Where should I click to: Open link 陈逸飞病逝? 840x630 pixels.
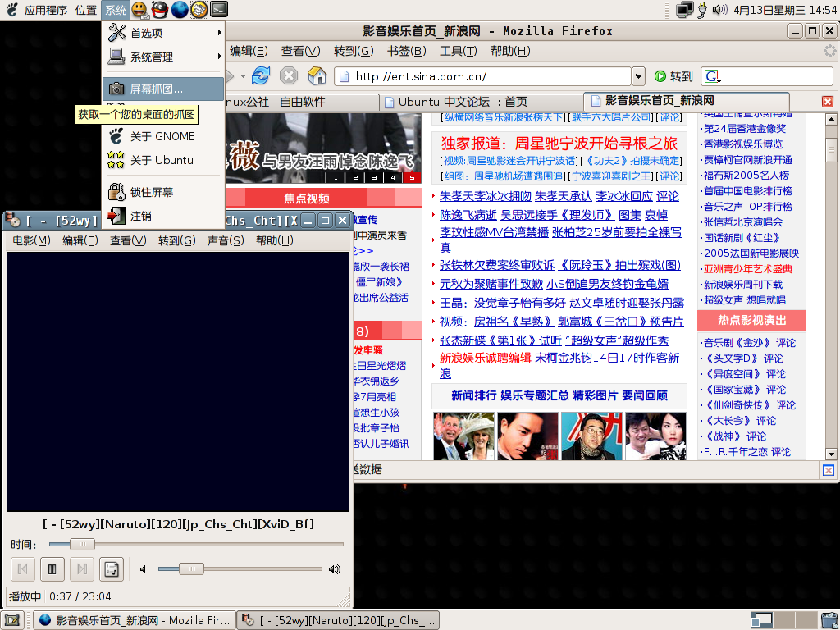click(x=468, y=215)
